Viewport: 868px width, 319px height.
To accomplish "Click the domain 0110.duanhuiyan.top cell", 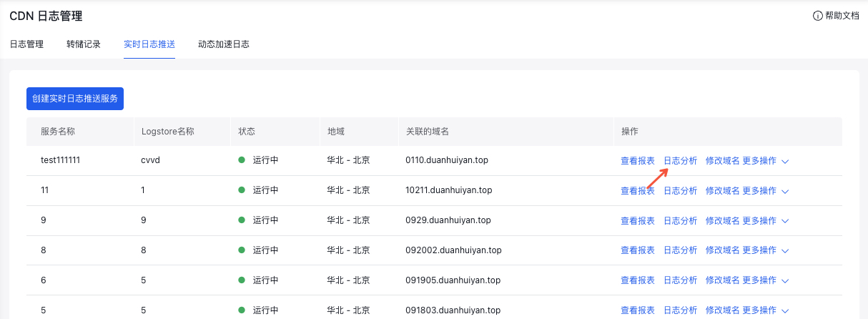I will 446,160.
